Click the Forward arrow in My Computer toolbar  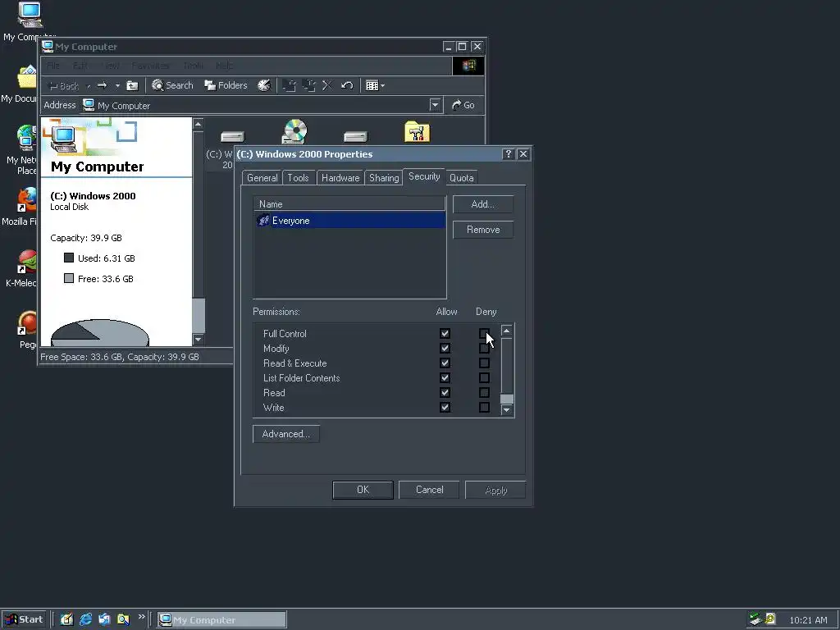point(102,85)
